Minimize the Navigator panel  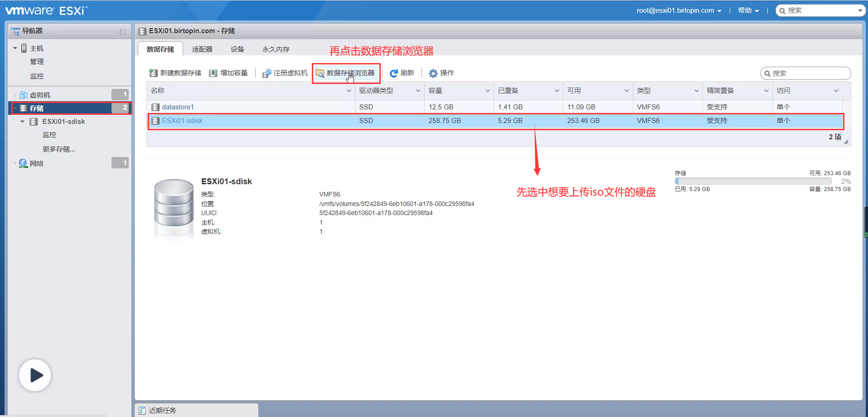(122, 31)
